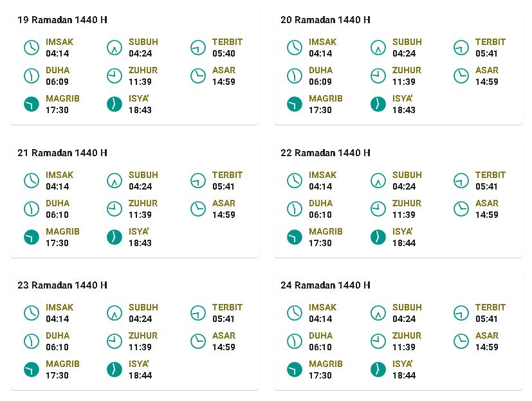
Task: Click the SUBUH label in 23 Ramadan card
Action: [143, 307]
